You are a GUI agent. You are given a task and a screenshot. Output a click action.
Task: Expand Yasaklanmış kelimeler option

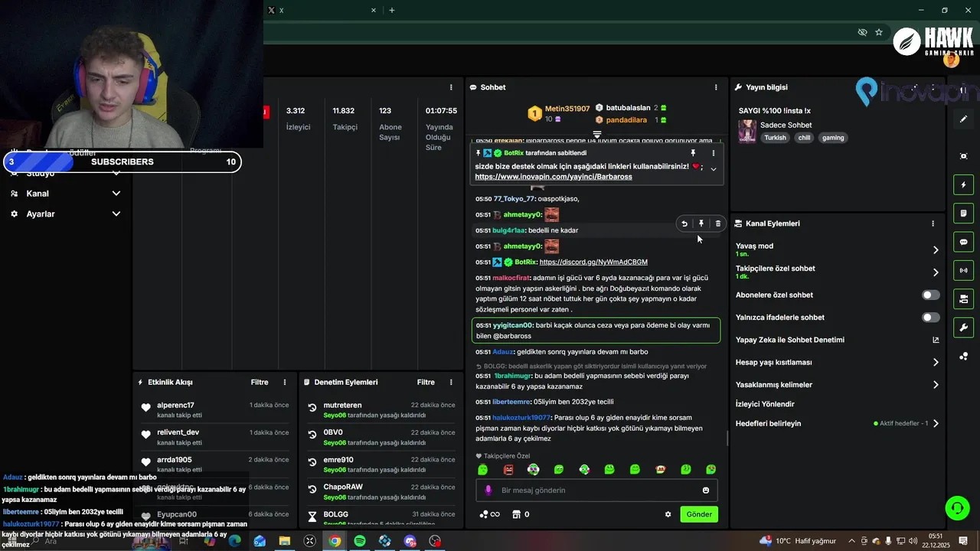click(x=936, y=385)
